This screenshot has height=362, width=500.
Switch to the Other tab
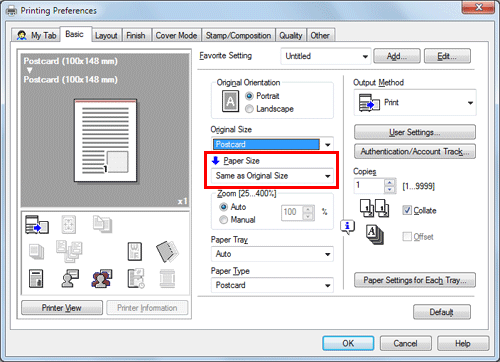click(x=320, y=35)
